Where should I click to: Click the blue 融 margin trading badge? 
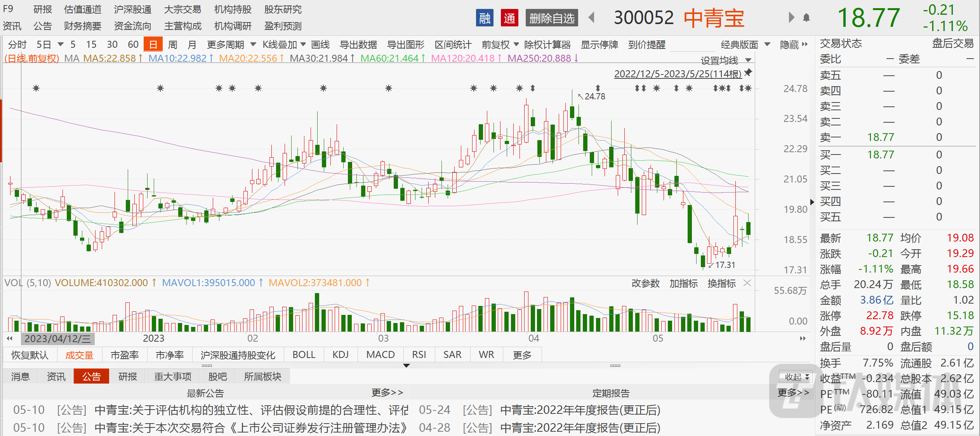485,18
